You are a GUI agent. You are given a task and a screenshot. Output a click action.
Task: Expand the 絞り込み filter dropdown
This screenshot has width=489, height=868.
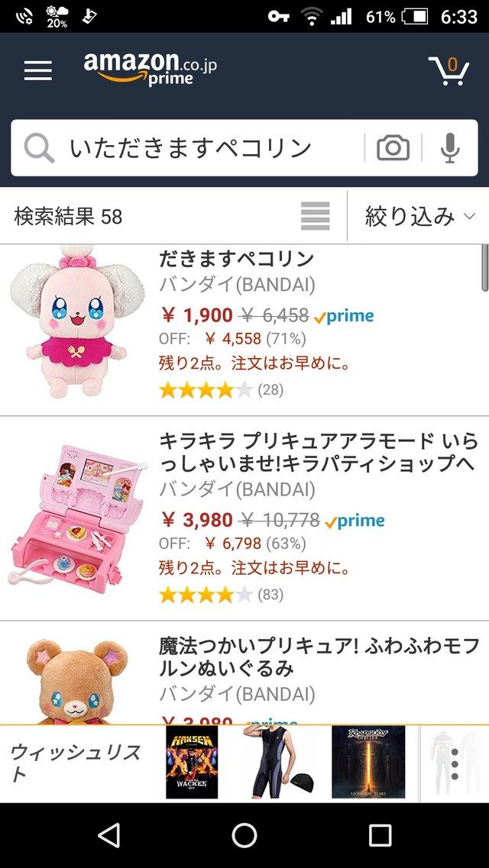pyautogui.click(x=419, y=216)
